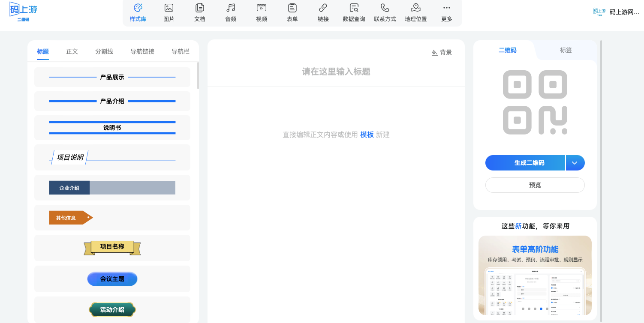Image resolution: width=644 pixels, height=323 pixels.
Task: Pick the 企业介绍 dark blue heading style
Action: [112, 188]
